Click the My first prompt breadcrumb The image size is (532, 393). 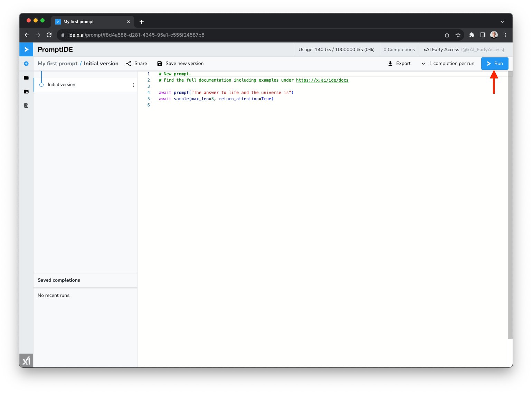[58, 64]
